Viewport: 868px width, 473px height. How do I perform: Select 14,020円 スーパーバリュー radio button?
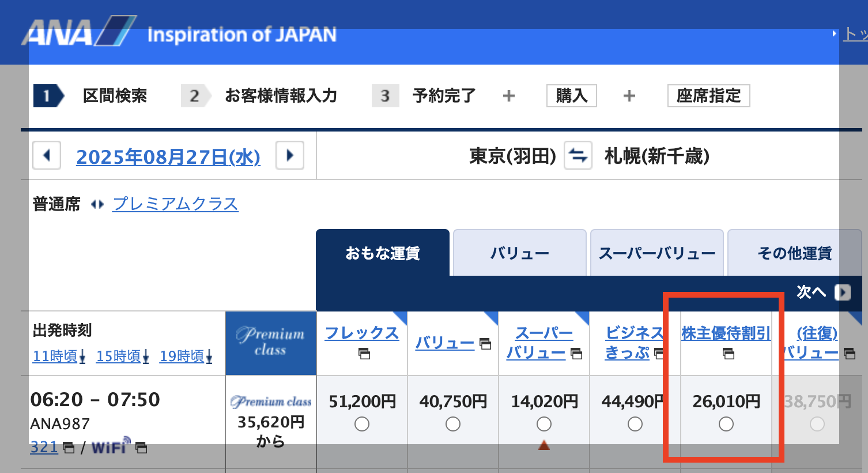544,425
